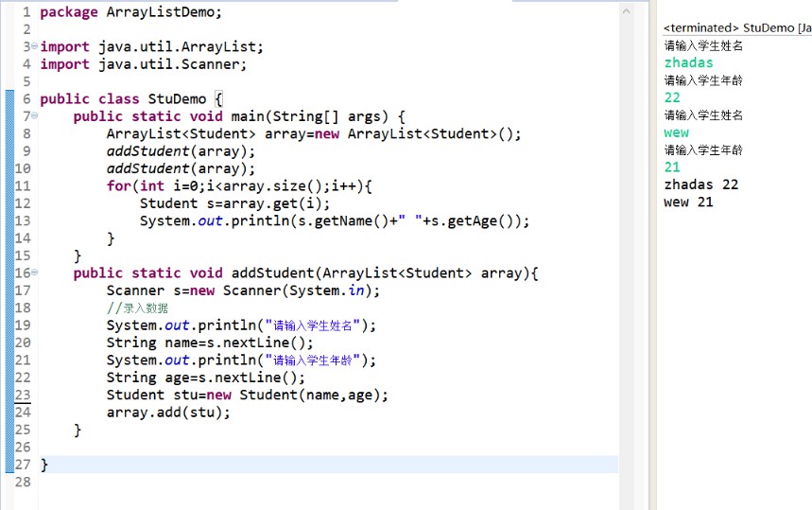
Task: Click the addStudent(array) call on line 10
Action: [x=181, y=168]
